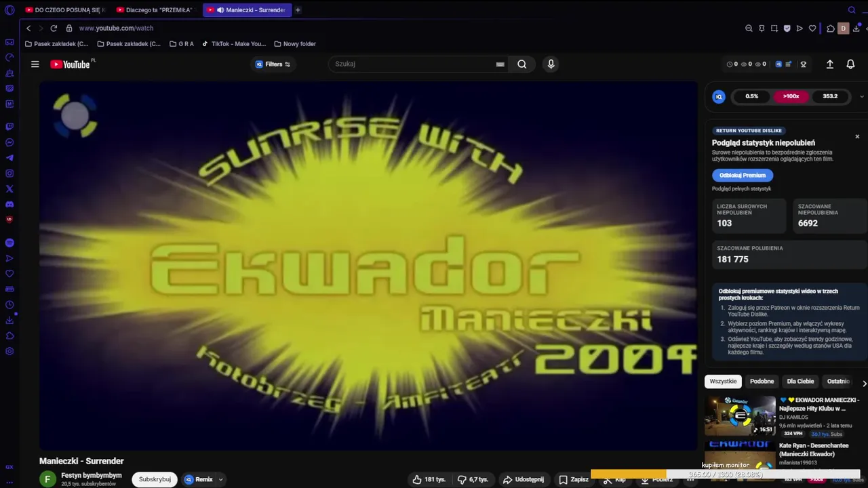Reload the YouTube page
Viewport: 868px width, 488px height.
click(54, 28)
